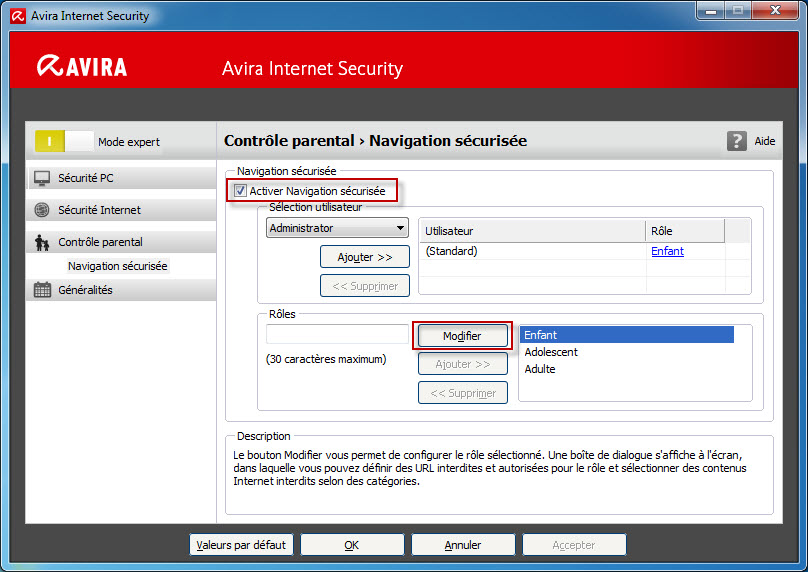Click Valeurs par défaut button
Viewport: 808px width, 572px height.
[x=241, y=545]
